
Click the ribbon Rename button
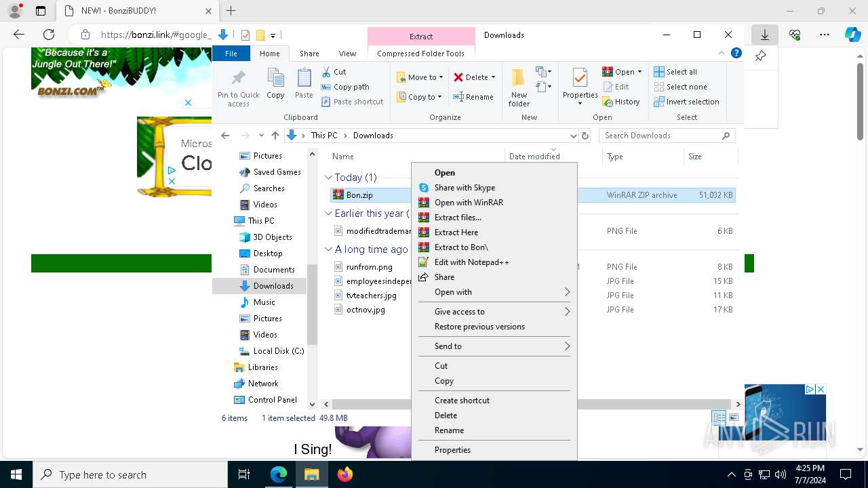[x=473, y=97]
